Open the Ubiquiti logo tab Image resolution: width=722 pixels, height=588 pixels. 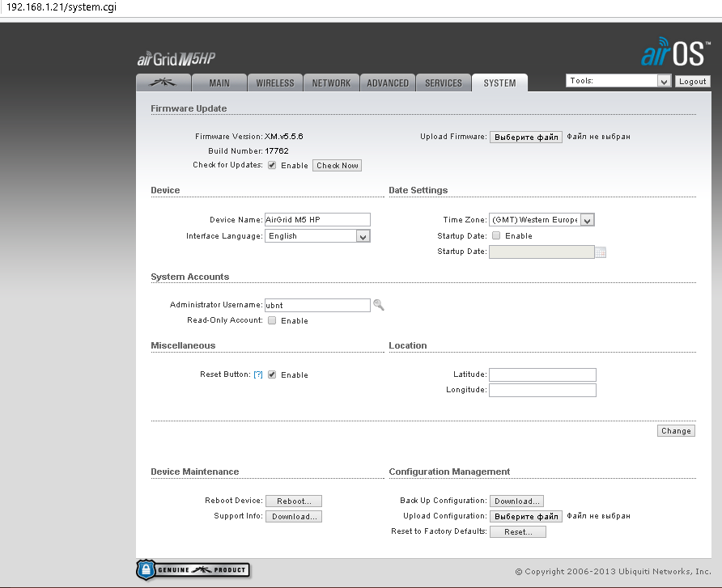164,82
